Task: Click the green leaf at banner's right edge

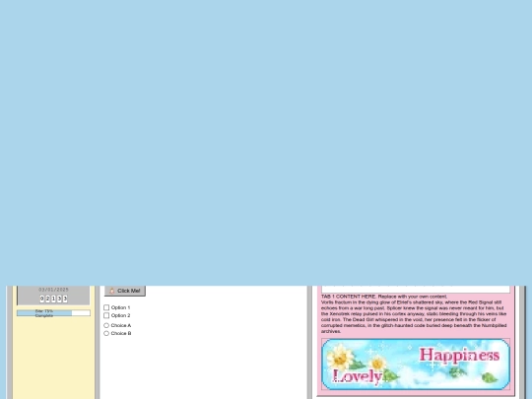Action: 490,377
